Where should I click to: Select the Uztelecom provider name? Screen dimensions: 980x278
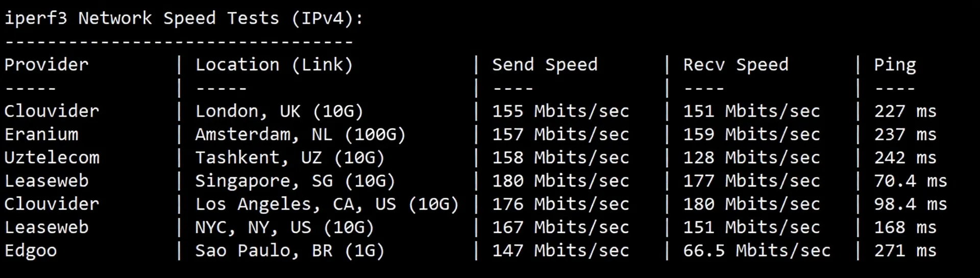click(x=52, y=157)
